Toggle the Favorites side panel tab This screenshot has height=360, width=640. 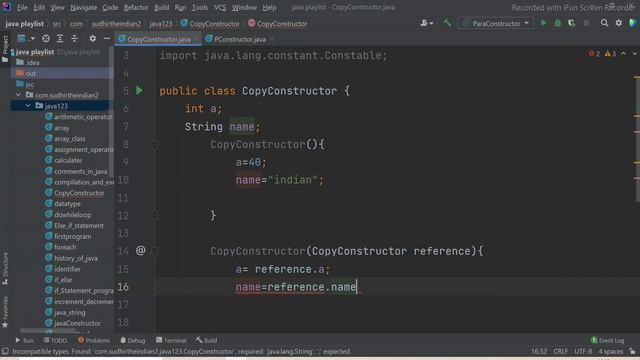5,312
